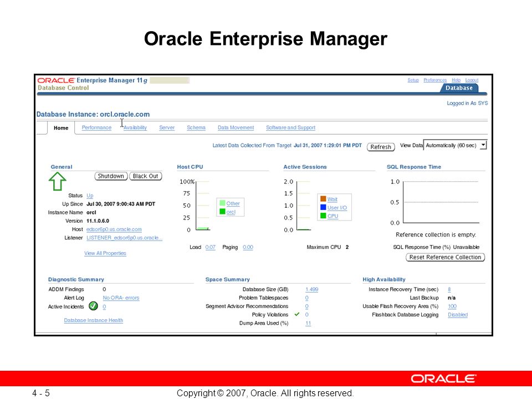Click the Maximum CPU value 2
The width and height of the screenshot is (532, 399).
click(x=347, y=247)
